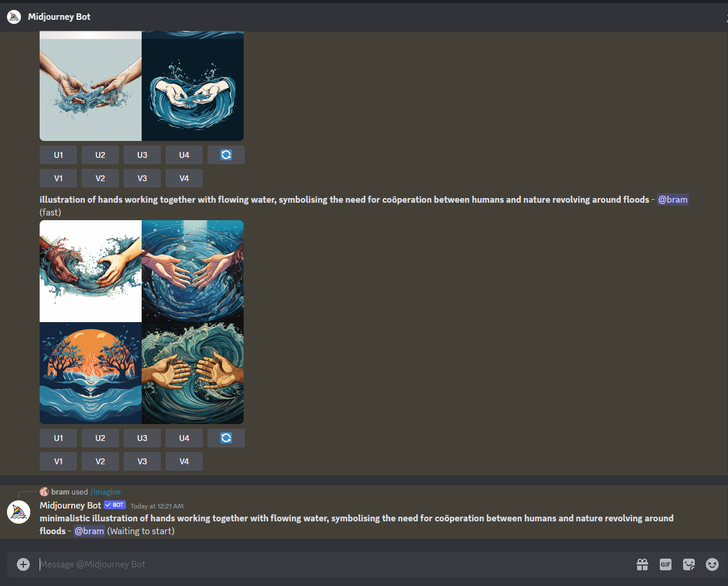The height and width of the screenshot is (586, 728).
Task: Click @bram mention in the fast prompt
Action: [673, 200]
